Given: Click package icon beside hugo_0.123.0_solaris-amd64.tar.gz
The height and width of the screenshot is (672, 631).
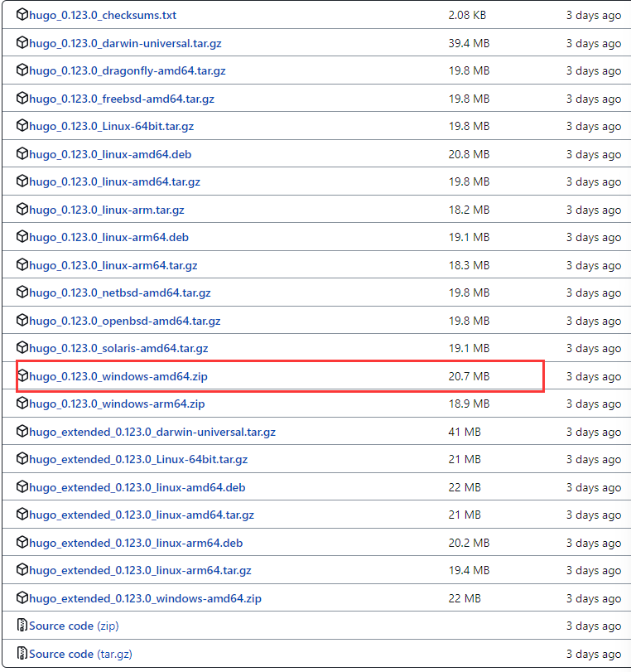Looking at the screenshot, I should 22,348.
